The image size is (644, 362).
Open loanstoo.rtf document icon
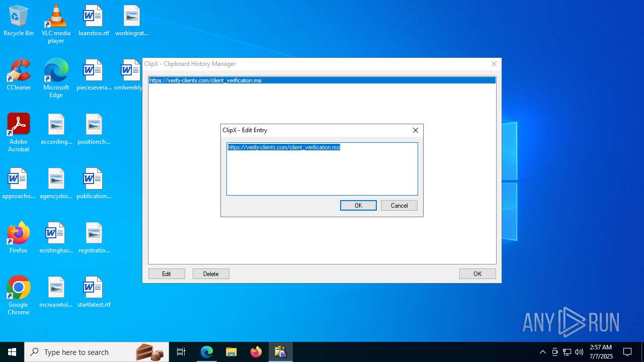[x=94, y=21]
